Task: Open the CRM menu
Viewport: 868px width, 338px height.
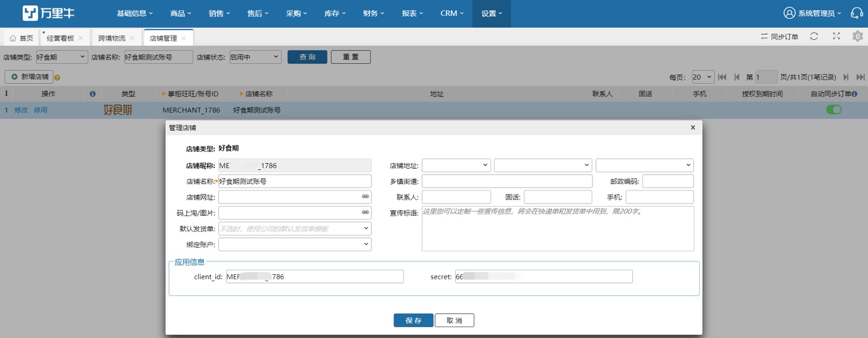Action: point(452,13)
